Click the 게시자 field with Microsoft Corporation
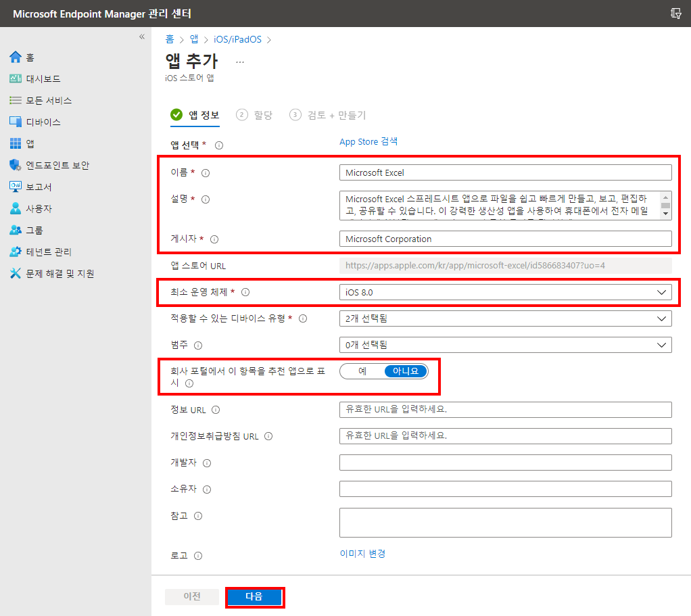The image size is (691, 616). [x=506, y=239]
